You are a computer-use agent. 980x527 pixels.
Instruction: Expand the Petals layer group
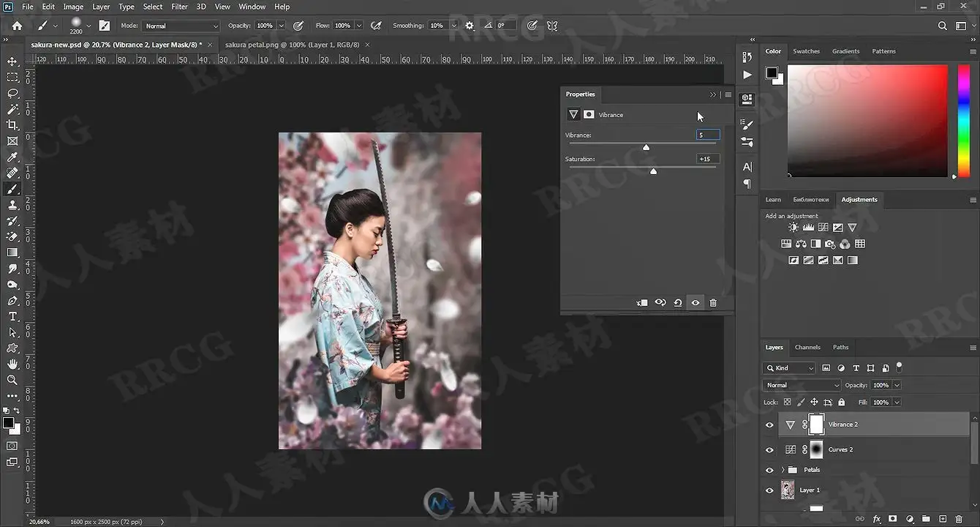(783, 470)
